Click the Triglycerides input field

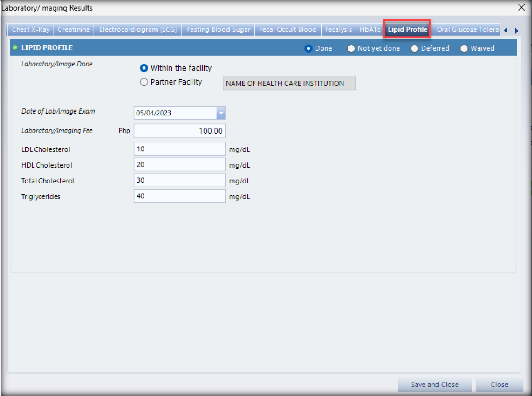click(179, 196)
